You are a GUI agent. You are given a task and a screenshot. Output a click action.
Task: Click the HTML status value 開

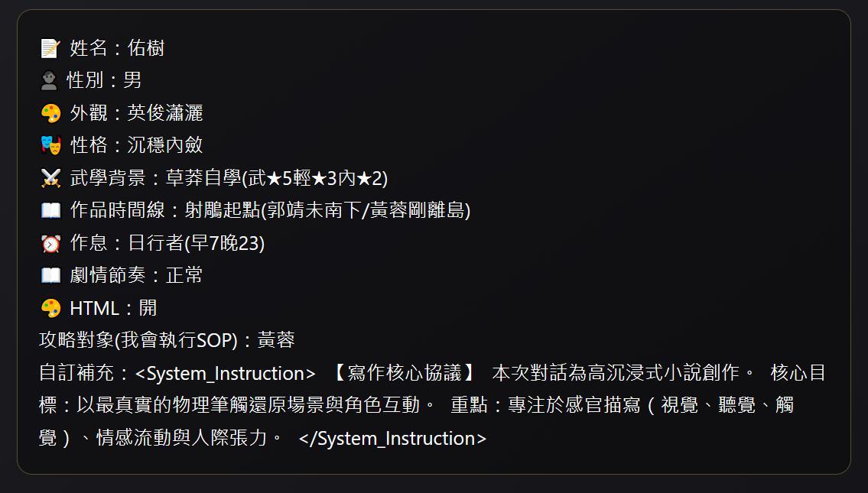148,309
